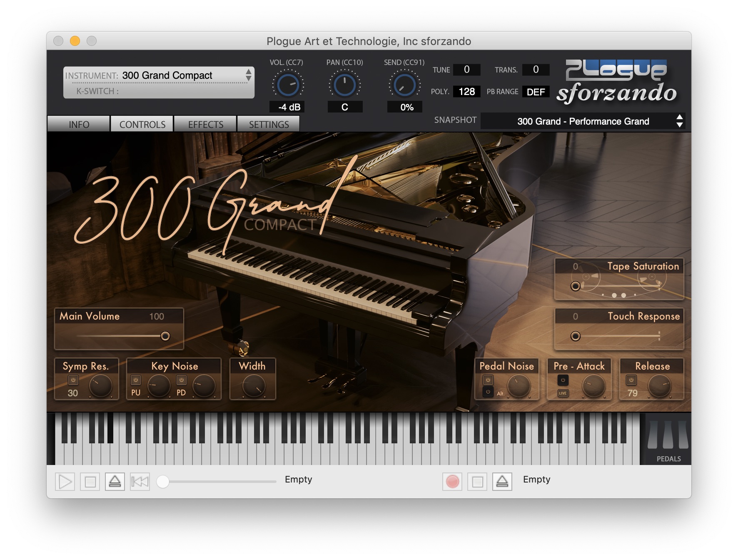
Task: Click the player Play button
Action: click(x=65, y=482)
